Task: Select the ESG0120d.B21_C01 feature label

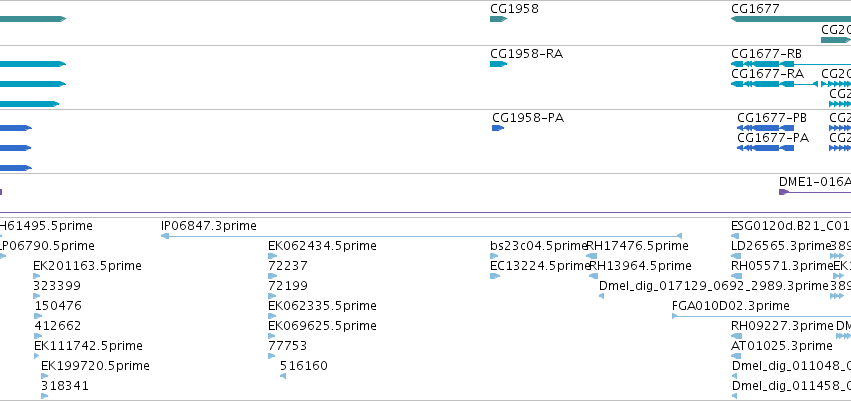Action: pos(791,226)
